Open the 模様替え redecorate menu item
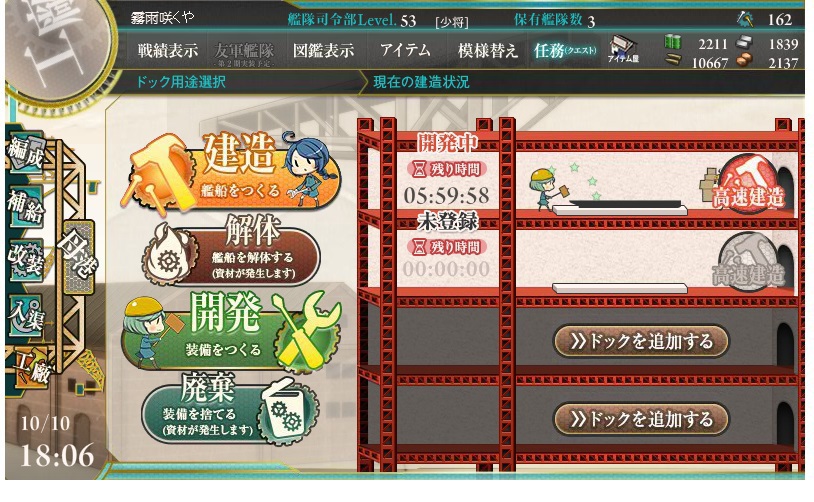 tap(487, 51)
